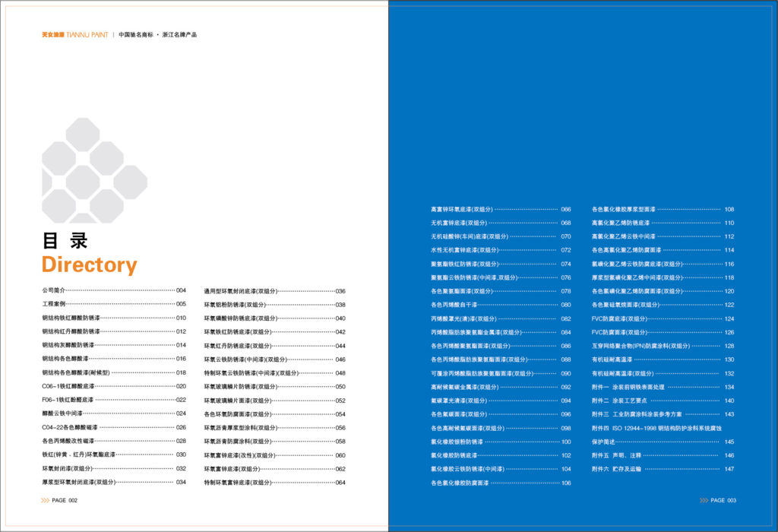Select the "无机富锌底漆(双组分)" entry
Image resolution: width=778 pixels, height=532 pixels.
pyautogui.click(x=501, y=223)
